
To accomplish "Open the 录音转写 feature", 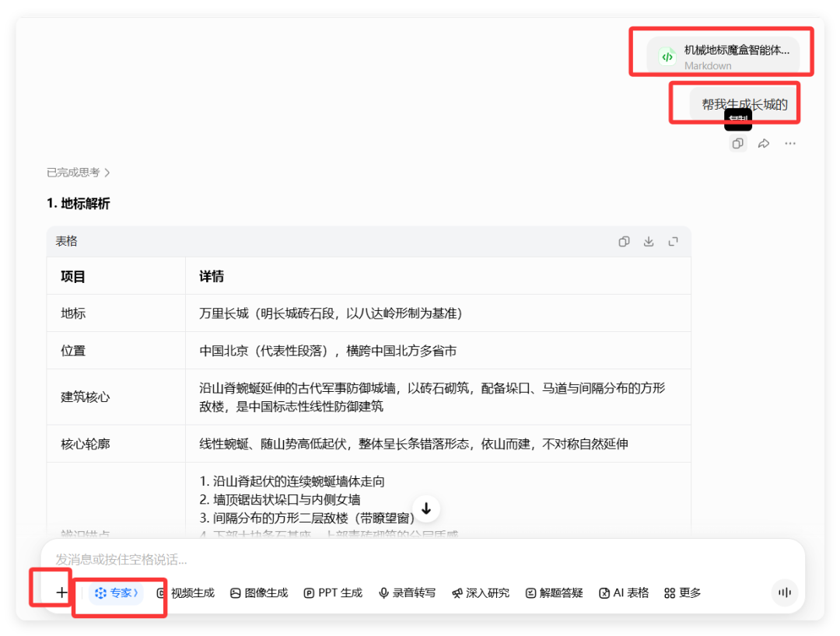I will pos(407,592).
